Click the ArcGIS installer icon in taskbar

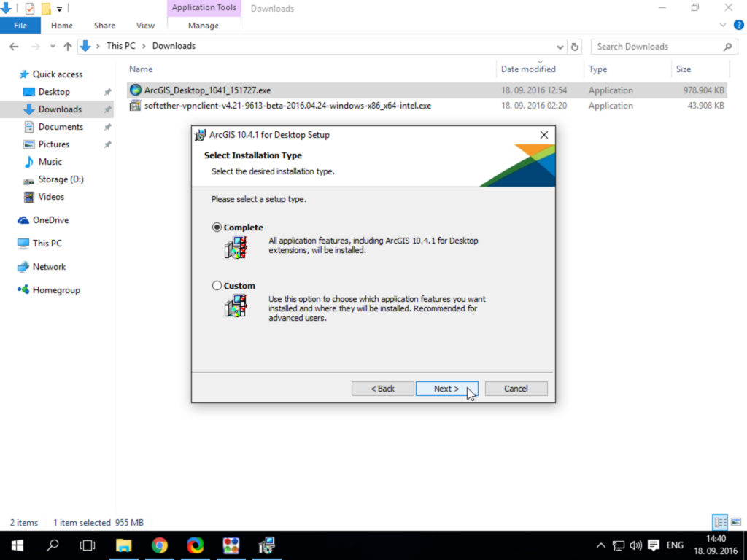pos(267,545)
